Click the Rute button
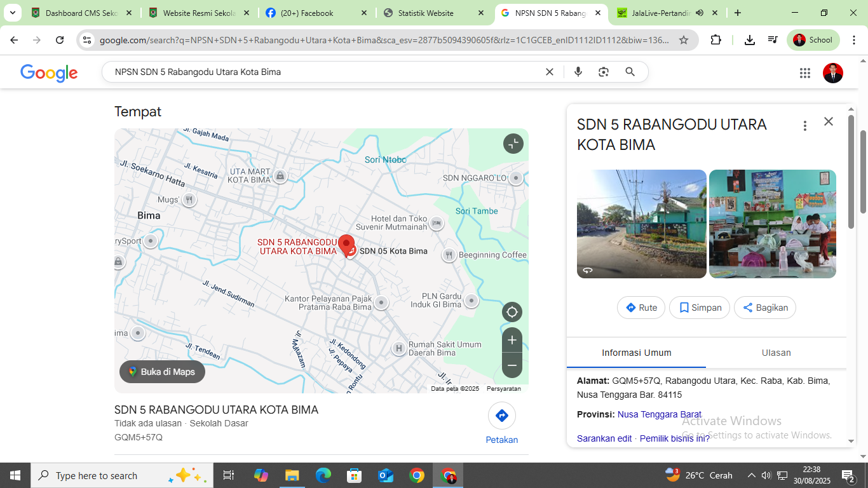The image size is (868, 488). point(641,308)
